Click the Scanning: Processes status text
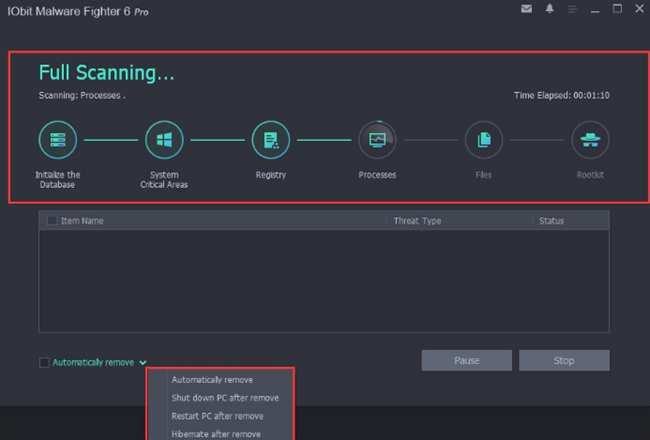This screenshot has width=650, height=440. [82, 95]
